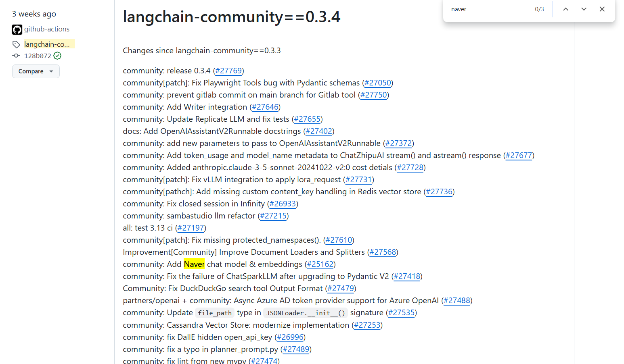
Task: Click the 'Add Writer integration' line
Action: 201,107
